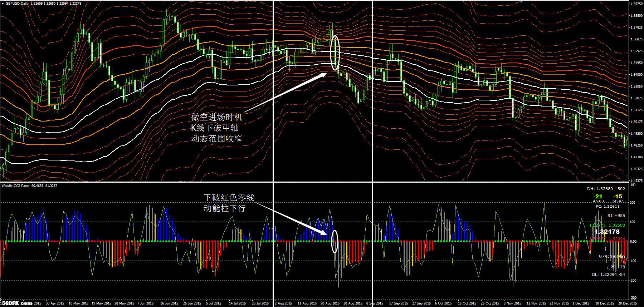The height and width of the screenshot is (307, 644).
Task: Click date label 30 Apr 2015
Action: [55, 303]
